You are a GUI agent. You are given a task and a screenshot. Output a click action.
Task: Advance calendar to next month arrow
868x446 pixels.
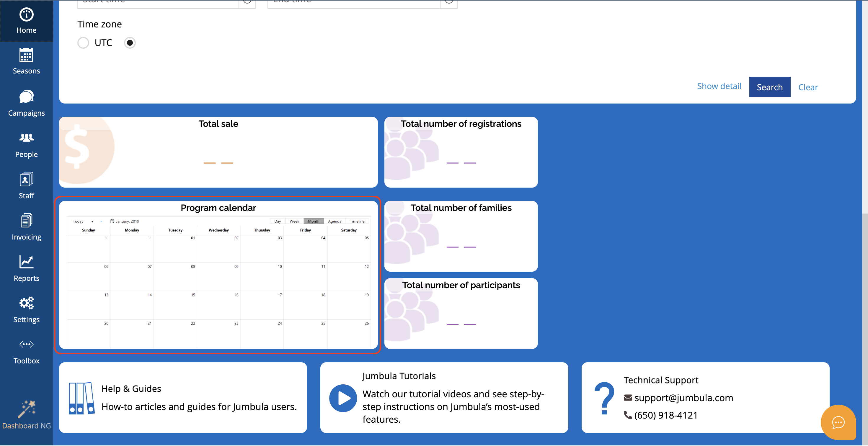click(101, 222)
